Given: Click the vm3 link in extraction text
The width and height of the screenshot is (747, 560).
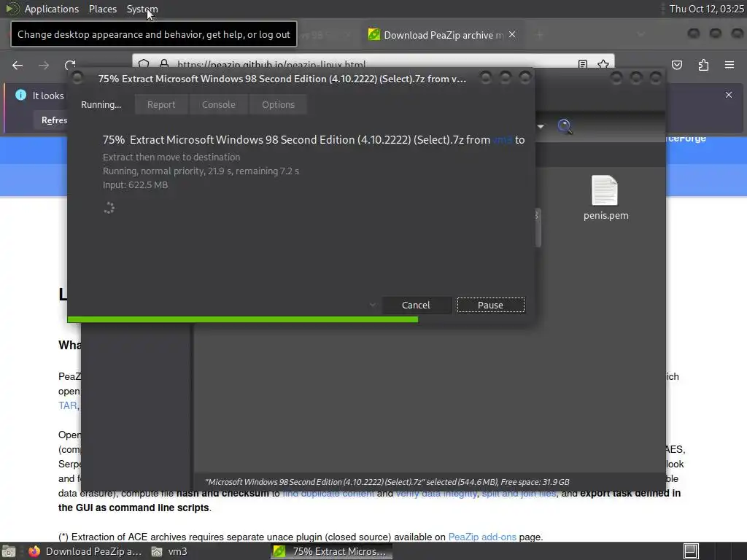Looking at the screenshot, I should point(503,139).
